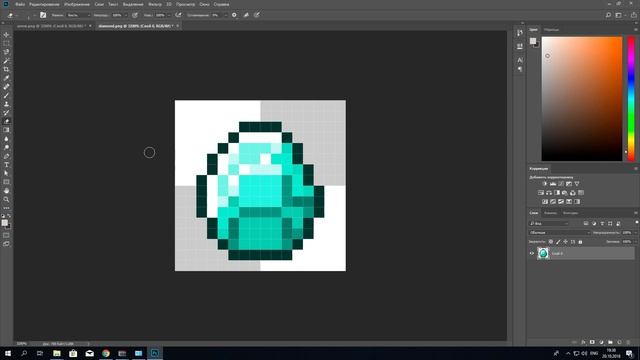Select the Blur tool

coord(6,139)
